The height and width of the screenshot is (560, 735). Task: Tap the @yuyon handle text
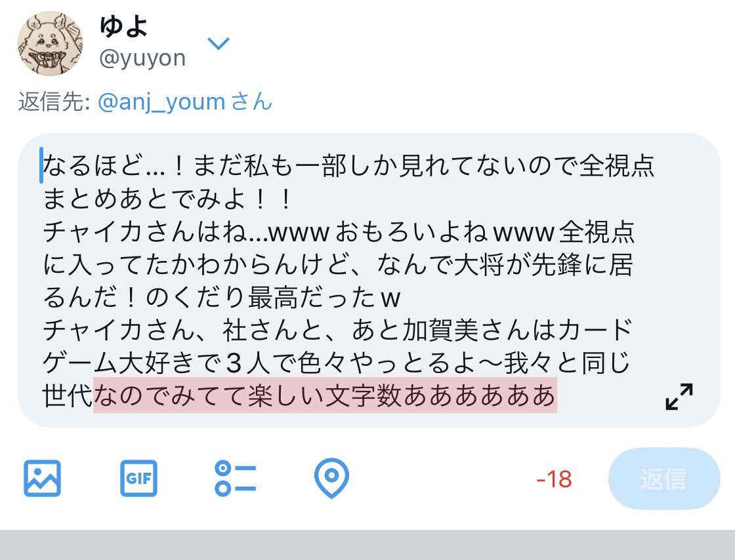pos(142,58)
